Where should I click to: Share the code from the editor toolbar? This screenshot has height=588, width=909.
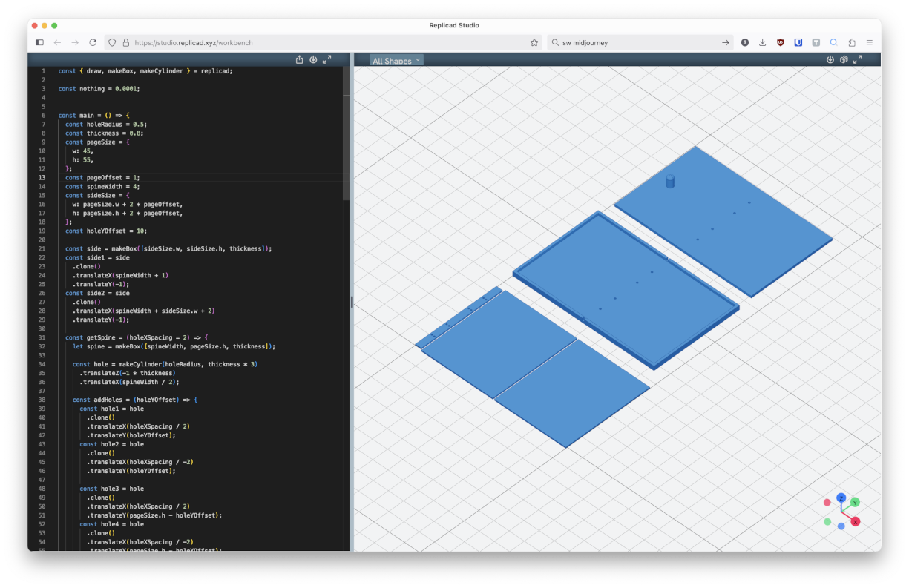point(300,59)
